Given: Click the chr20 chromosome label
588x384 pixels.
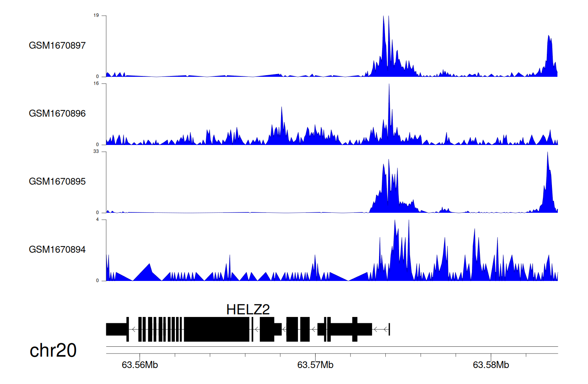Looking at the screenshot, I should [53, 350].
